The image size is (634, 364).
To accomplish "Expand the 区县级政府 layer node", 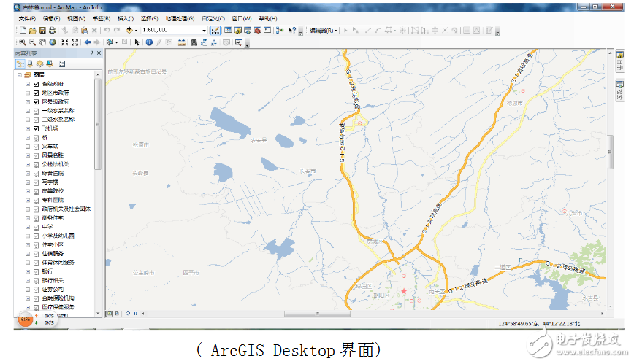I will pos(28,101).
